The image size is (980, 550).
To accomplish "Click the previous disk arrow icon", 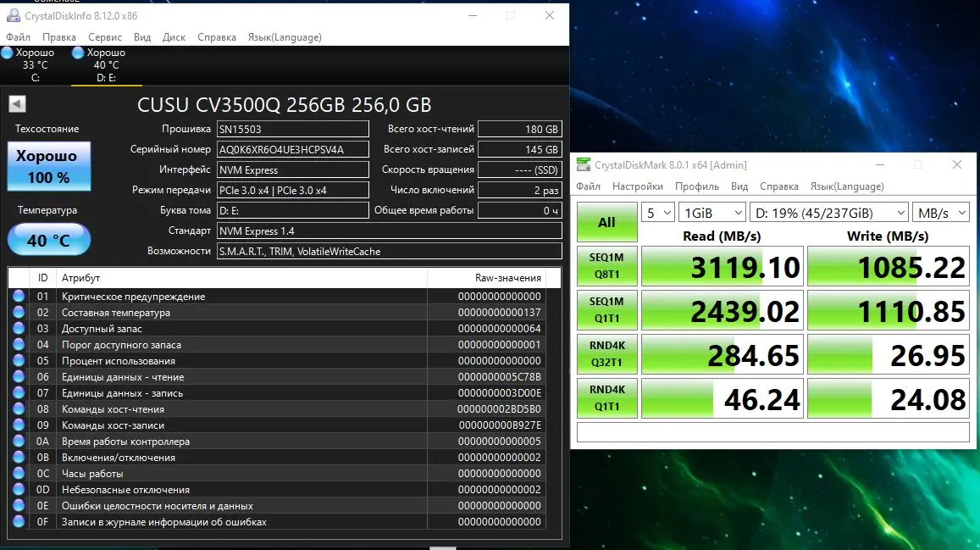I will click(18, 103).
